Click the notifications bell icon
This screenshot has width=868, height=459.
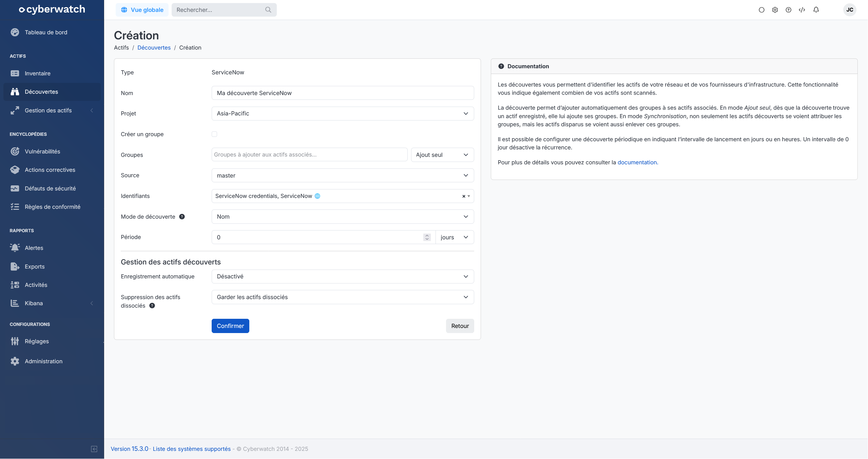click(816, 10)
